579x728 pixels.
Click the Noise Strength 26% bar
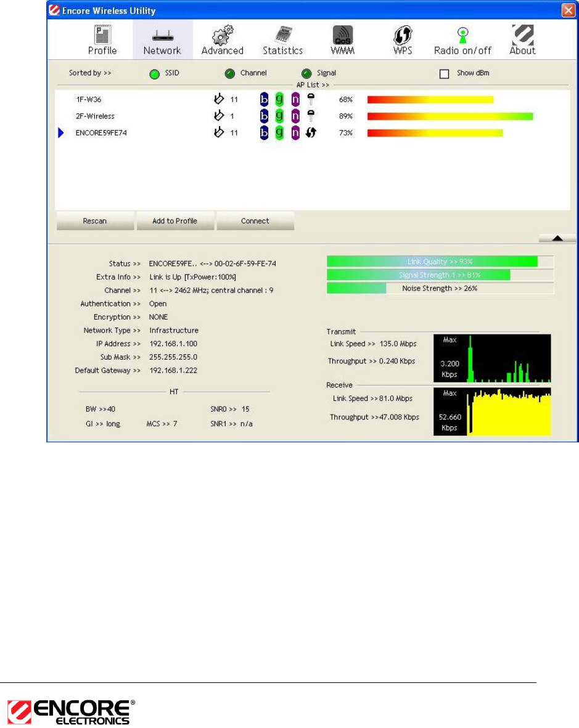[440, 288]
